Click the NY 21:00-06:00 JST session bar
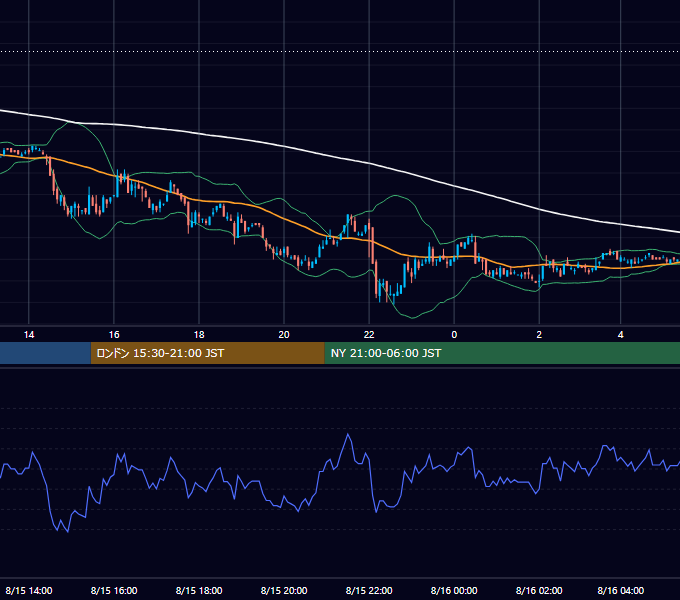Viewport: 680px width, 600px height. [502, 353]
